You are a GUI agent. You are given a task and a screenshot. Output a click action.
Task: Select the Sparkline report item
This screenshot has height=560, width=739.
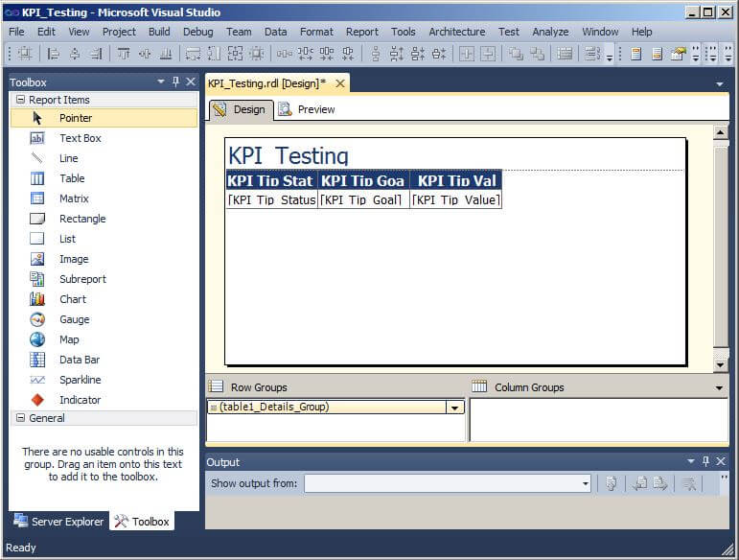click(x=104, y=380)
